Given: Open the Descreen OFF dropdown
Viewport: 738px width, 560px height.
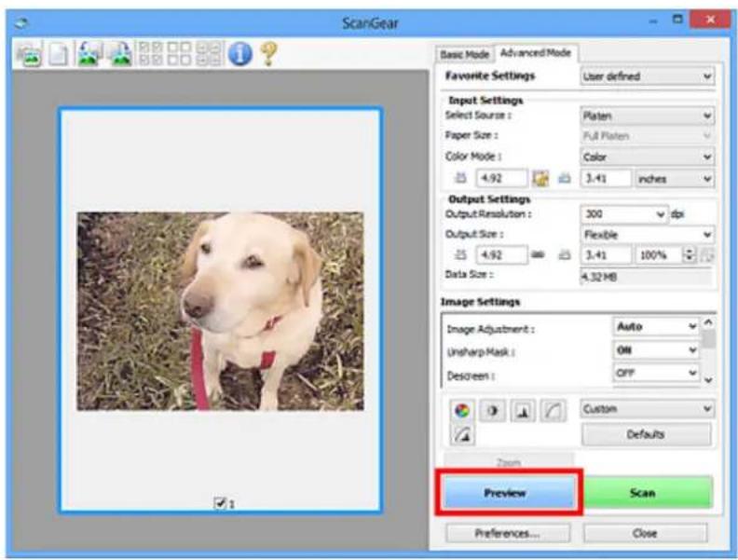Looking at the screenshot, I should 656,373.
